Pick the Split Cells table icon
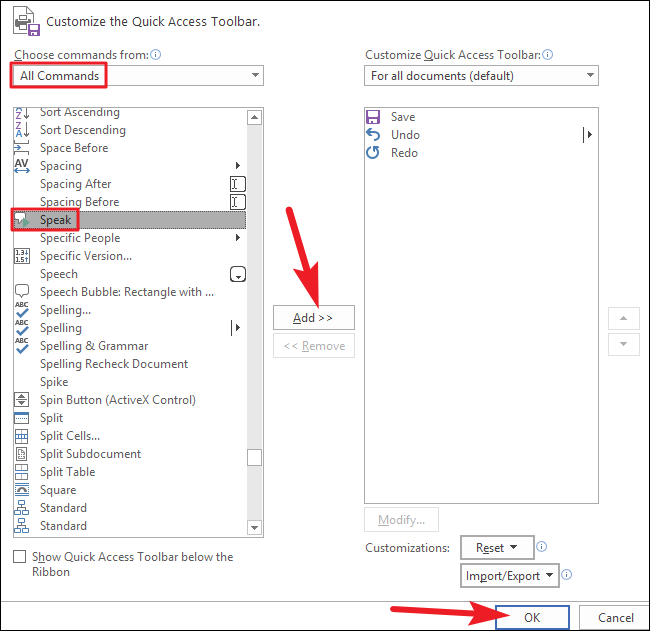The width and height of the screenshot is (650, 631). pos(22,436)
